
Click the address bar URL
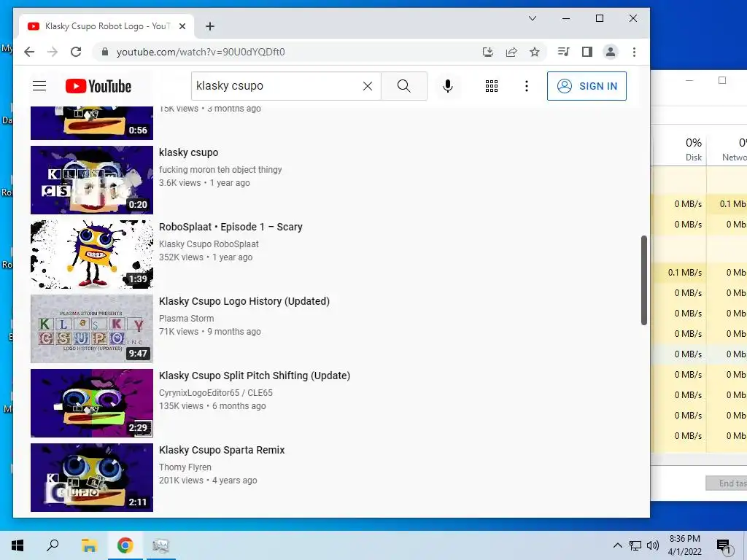(x=201, y=52)
